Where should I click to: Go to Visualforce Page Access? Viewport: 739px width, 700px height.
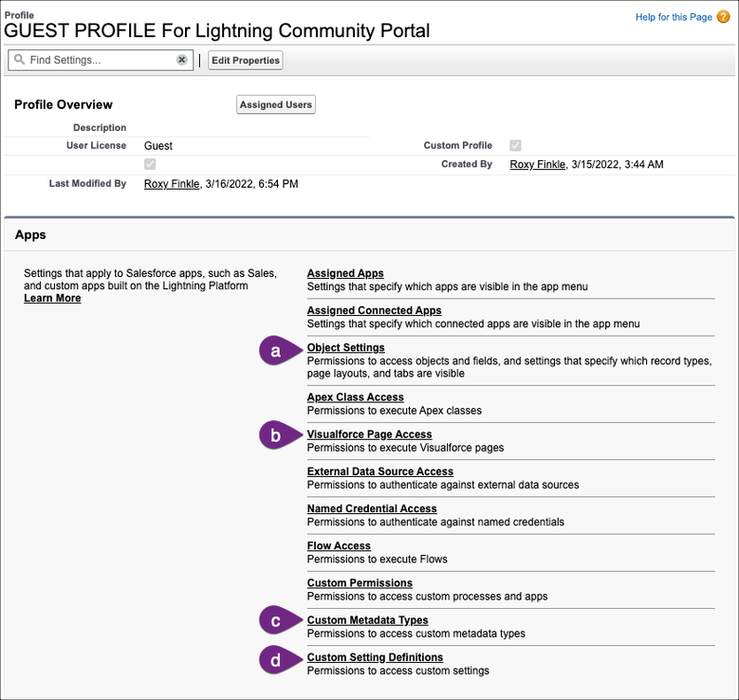click(x=369, y=434)
